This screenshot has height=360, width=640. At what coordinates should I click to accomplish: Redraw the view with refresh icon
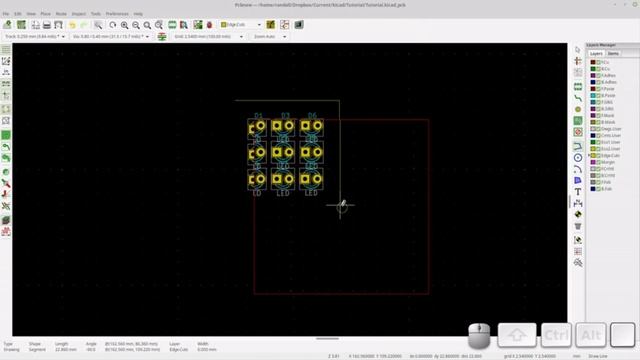tap(113, 25)
